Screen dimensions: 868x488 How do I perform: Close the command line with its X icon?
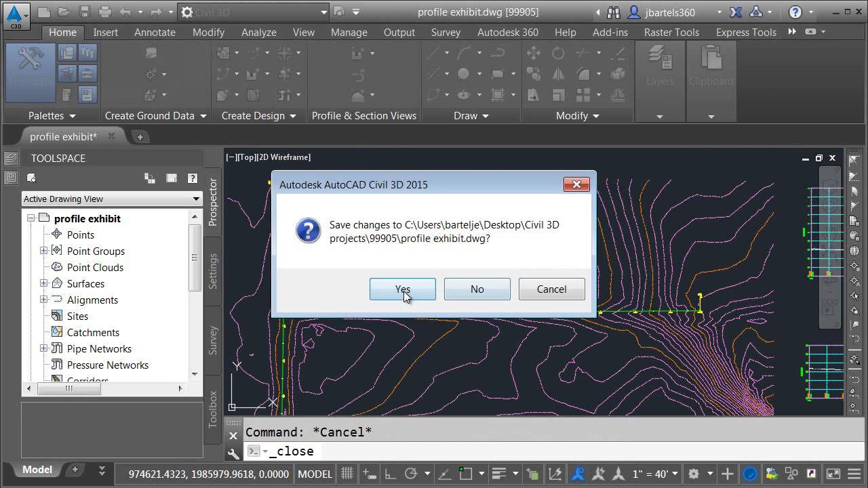point(233,435)
